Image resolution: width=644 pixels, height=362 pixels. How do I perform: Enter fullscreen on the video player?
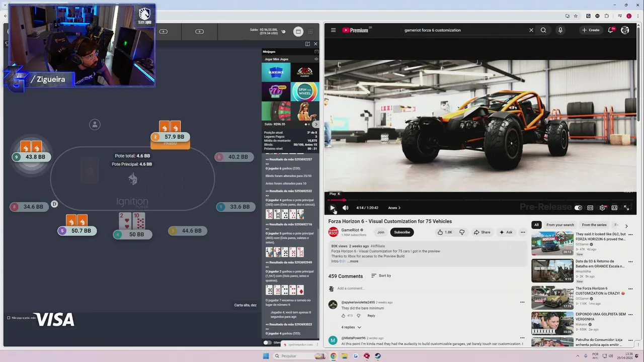626,208
